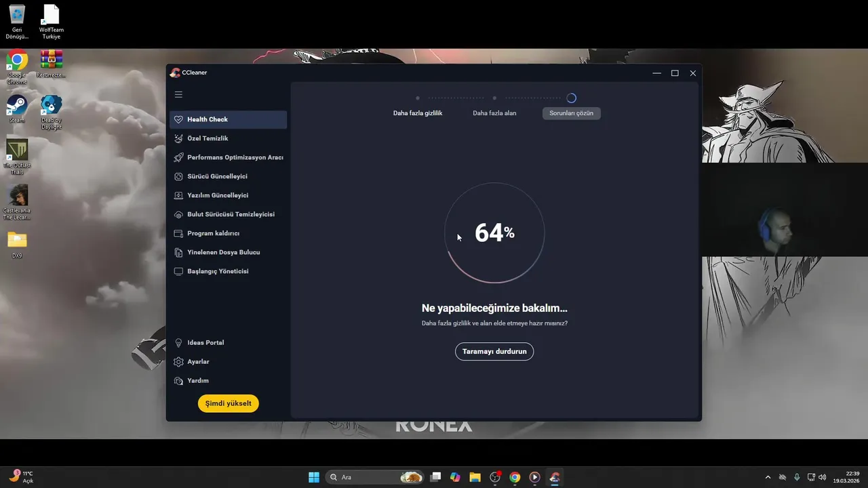
Task: Open the Copilot taskbar icon
Action: 455,477
